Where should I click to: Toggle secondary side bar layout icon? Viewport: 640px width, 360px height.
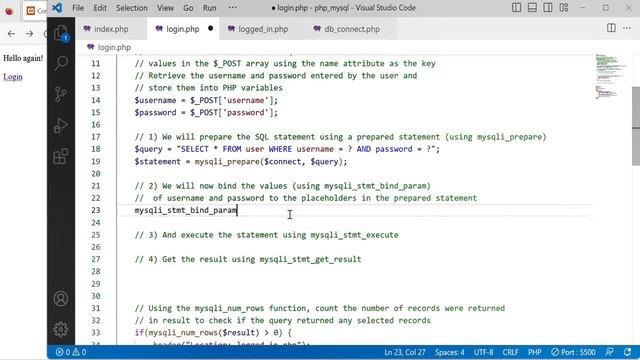point(548,8)
